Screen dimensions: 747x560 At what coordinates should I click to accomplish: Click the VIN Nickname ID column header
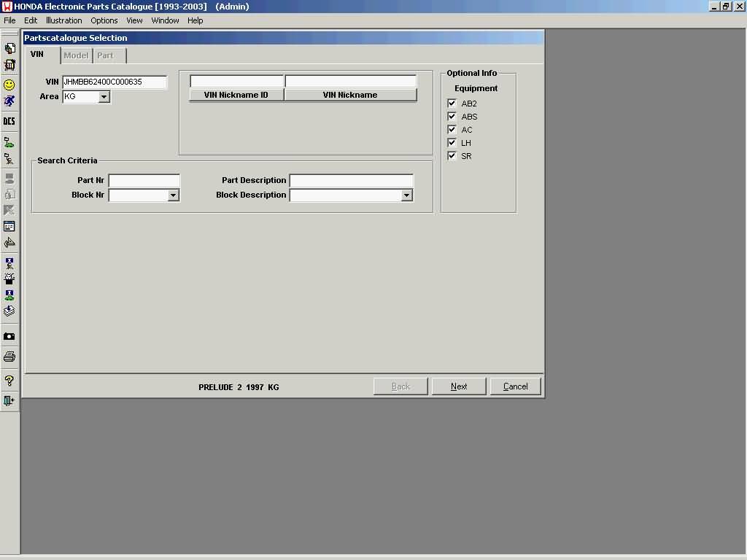pyautogui.click(x=236, y=95)
